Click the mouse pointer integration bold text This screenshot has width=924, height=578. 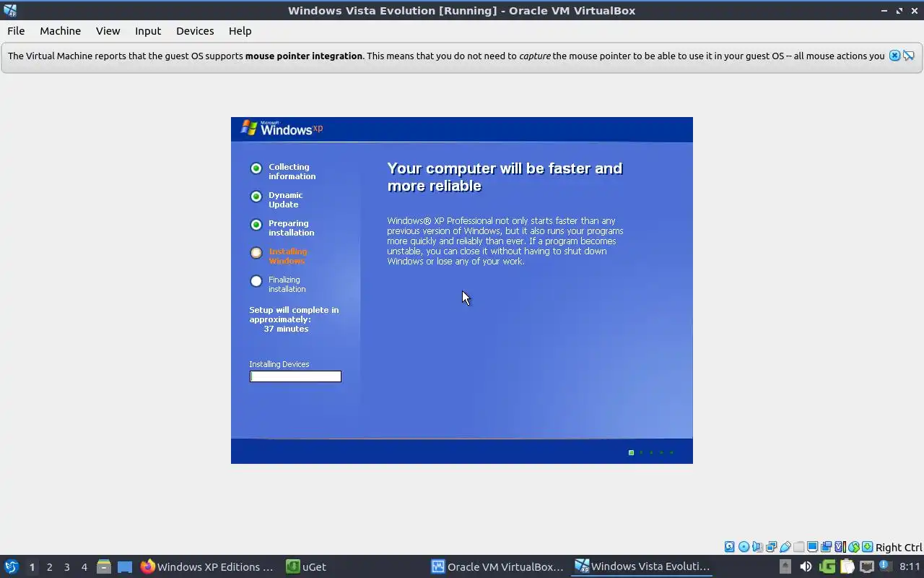[x=304, y=56]
